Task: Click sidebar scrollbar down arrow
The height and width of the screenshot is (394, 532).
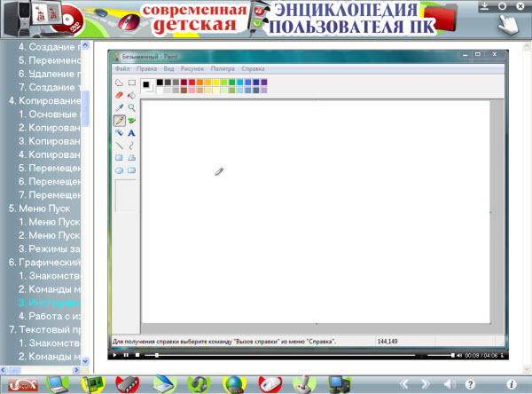Action: coord(85,361)
